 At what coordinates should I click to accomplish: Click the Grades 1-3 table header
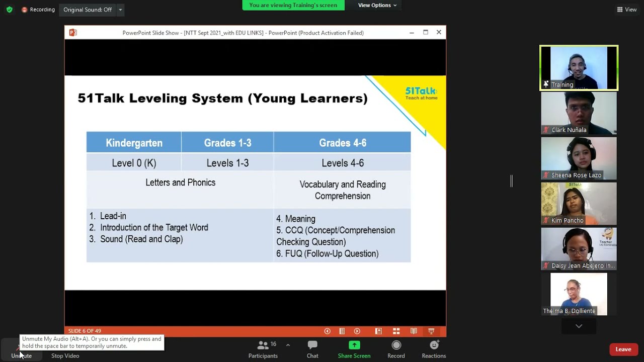tap(227, 143)
